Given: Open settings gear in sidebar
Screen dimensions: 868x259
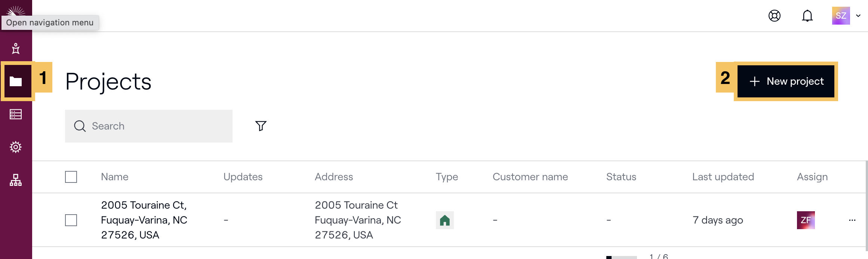Looking at the screenshot, I should point(16,147).
